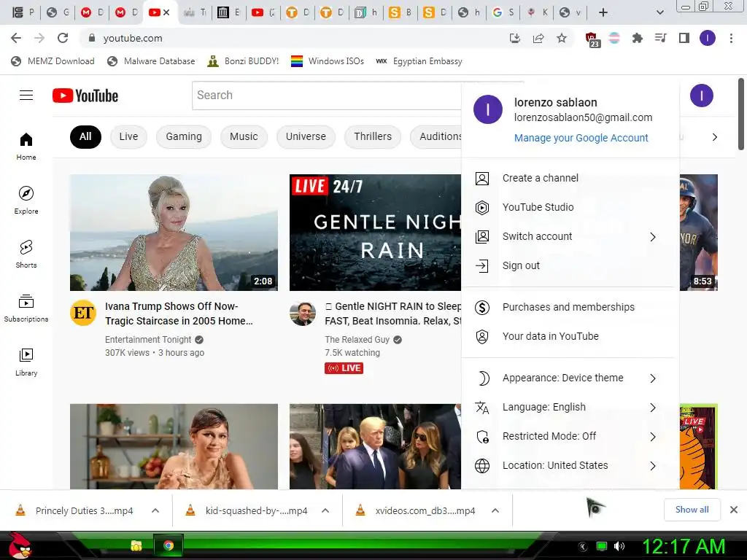Open the uBlock extension icon showing 23

[x=592, y=39]
